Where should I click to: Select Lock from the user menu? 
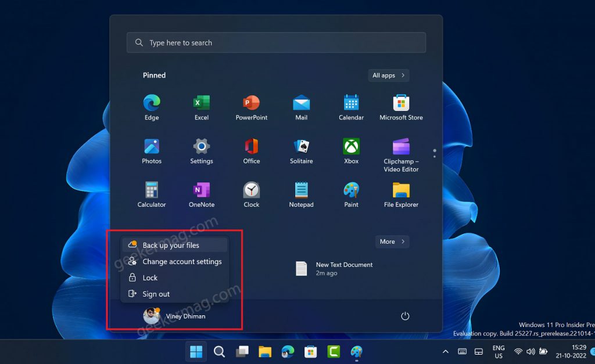point(175,277)
